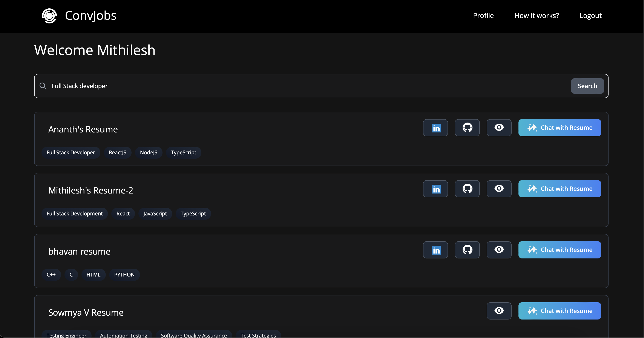
Task: Click Logout in the navigation bar
Action: (x=590, y=16)
